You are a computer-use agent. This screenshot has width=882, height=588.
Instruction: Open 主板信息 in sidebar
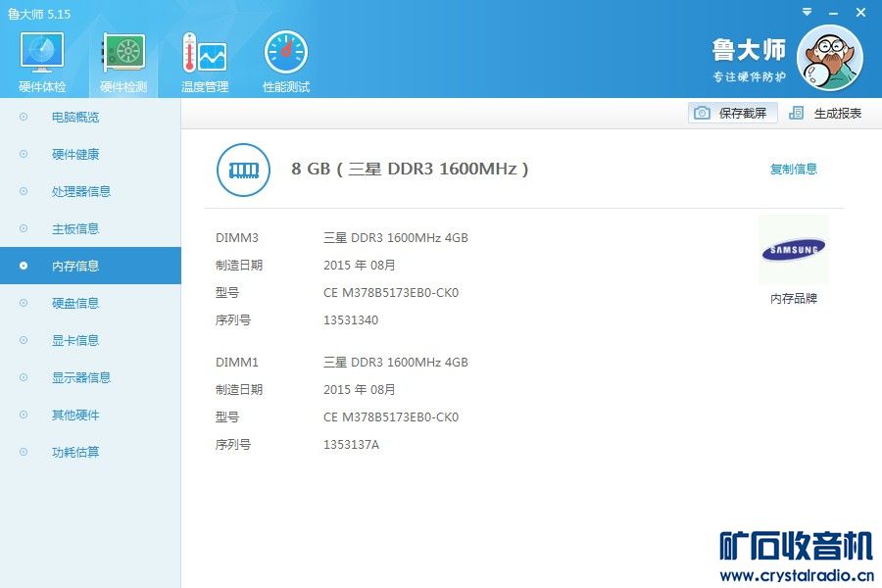[x=90, y=228]
